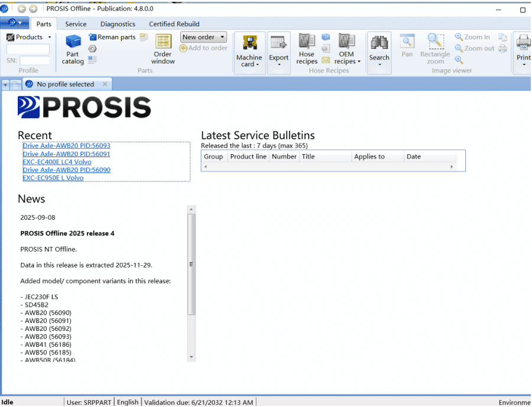Viewport: 532px width, 407px height.
Task: Expand the New order dropdown
Action: point(222,37)
